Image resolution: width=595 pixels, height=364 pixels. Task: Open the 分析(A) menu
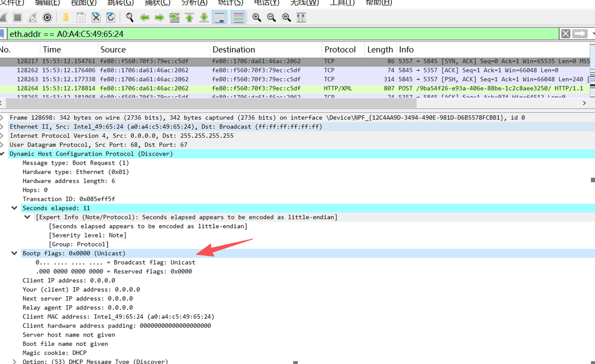[194, 3]
